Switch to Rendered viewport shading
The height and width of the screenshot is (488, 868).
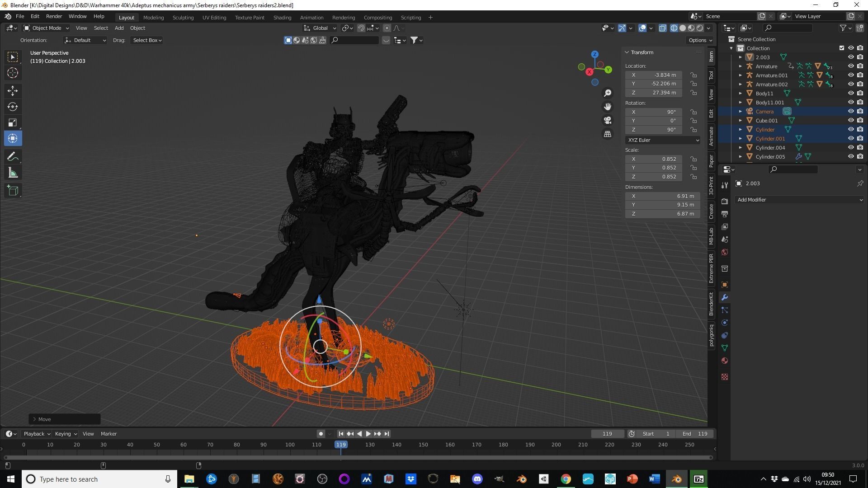coord(700,28)
